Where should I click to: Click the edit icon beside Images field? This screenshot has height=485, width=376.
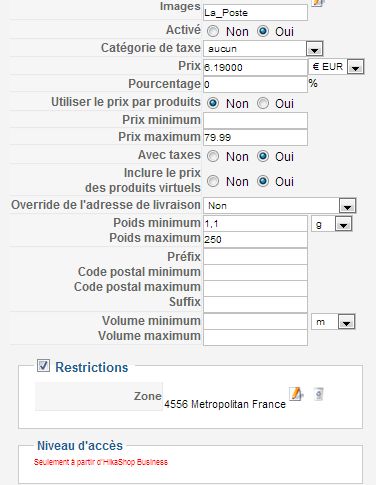318,3
